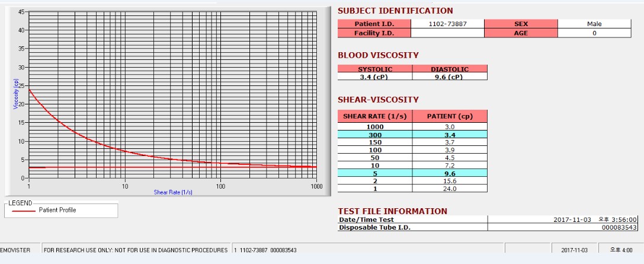
Task: Click the Patient I.D. value field
Action: [x=447, y=24]
